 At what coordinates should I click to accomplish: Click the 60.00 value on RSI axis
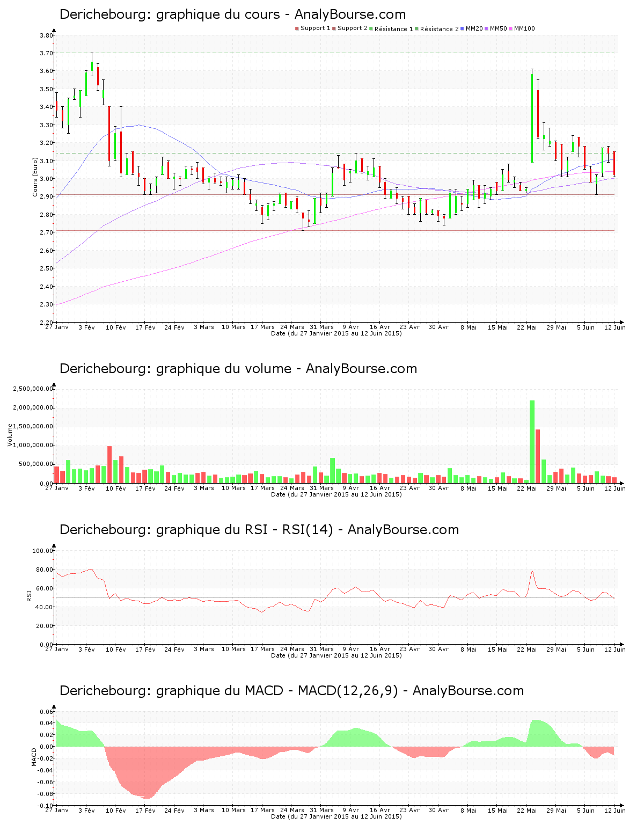point(45,588)
